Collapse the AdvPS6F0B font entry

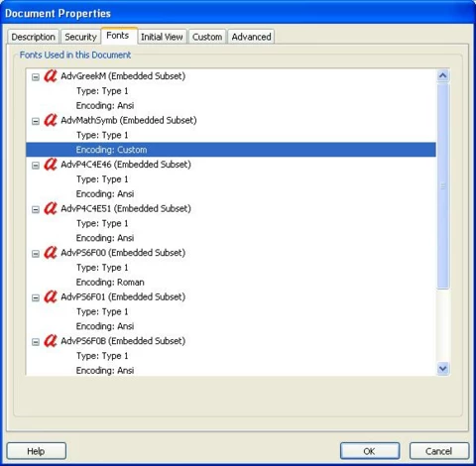tap(36, 342)
